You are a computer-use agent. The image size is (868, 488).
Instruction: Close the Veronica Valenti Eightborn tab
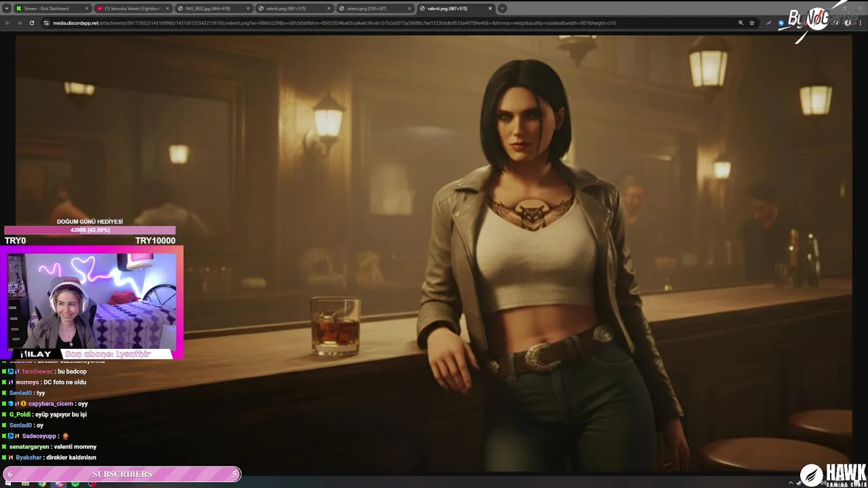pyautogui.click(x=167, y=9)
